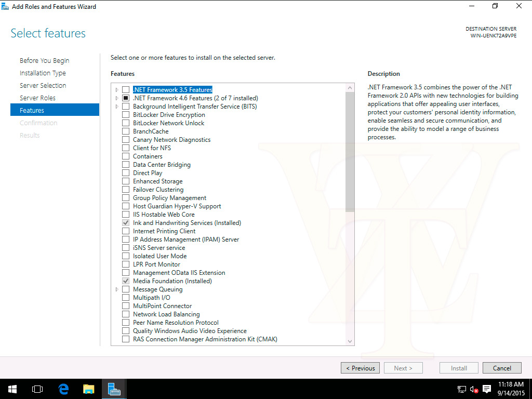Open File Explorer from the taskbar
Viewport: 532px width, 399px height.
pos(88,389)
